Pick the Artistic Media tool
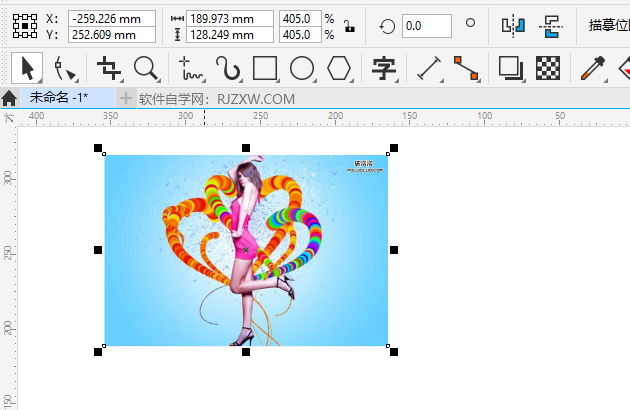This screenshot has width=630, height=410. (x=229, y=68)
